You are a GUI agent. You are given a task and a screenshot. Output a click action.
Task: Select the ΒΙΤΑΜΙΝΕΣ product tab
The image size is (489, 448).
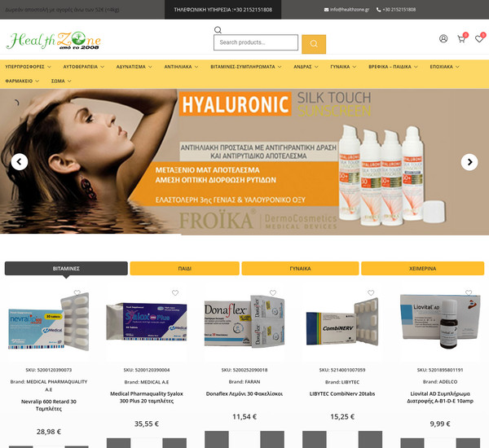(66, 269)
